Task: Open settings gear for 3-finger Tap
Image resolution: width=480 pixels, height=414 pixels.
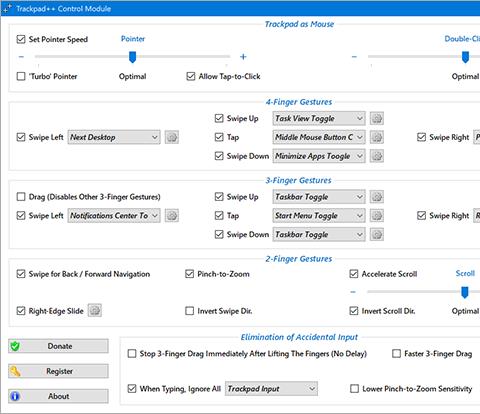Action: coord(377,216)
